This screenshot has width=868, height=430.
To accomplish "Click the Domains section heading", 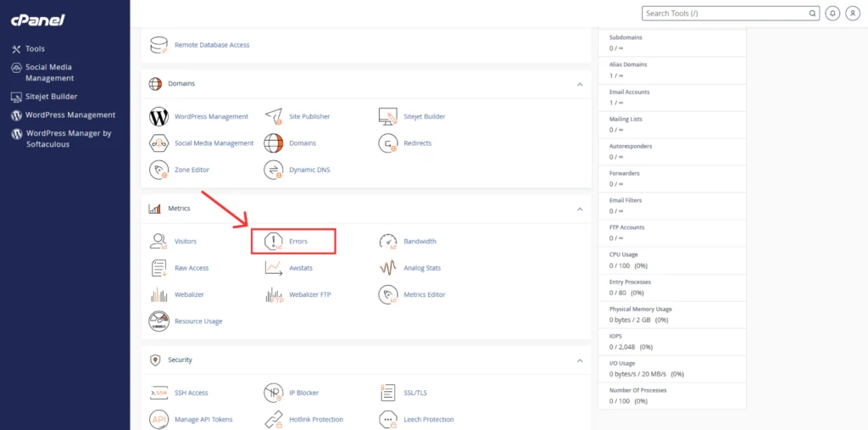I will pos(181,84).
